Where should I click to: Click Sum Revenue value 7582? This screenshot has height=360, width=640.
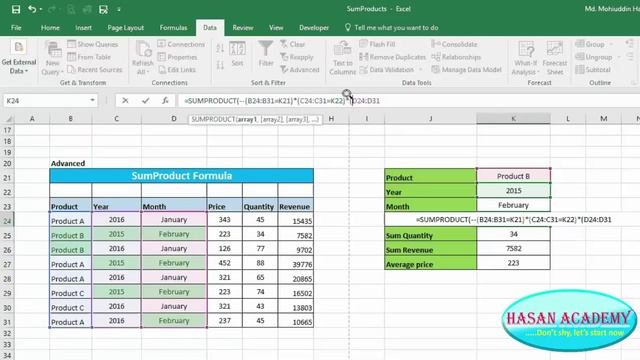pyautogui.click(x=513, y=249)
